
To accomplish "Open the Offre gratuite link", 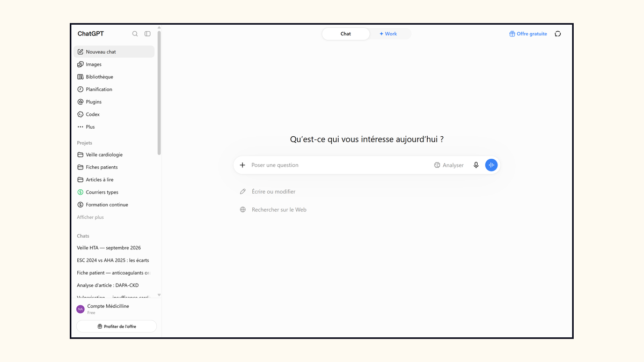I will pos(528,34).
